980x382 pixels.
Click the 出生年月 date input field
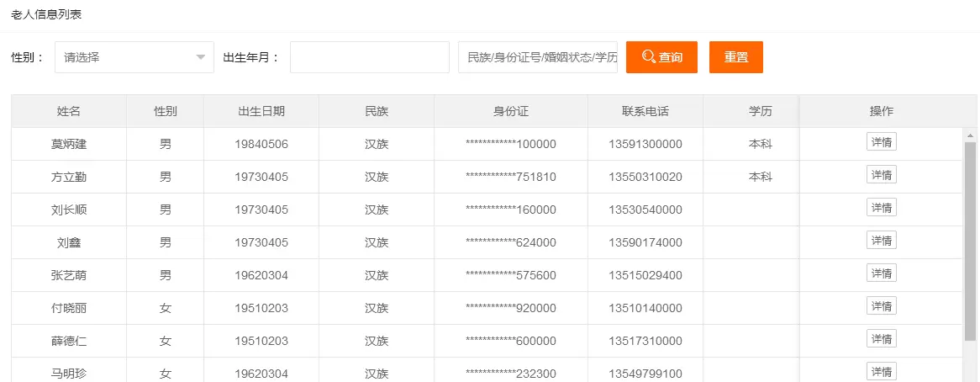point(369,57)
